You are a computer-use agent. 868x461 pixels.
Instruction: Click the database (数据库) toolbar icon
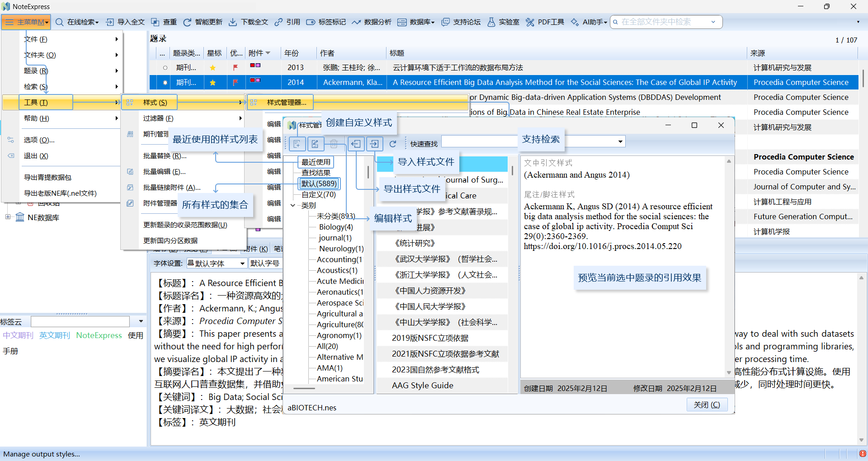[x=402, y=22]
